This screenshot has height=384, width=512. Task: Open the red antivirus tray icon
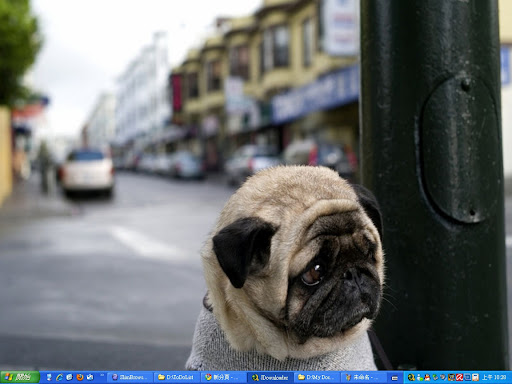tap(459, 377)
